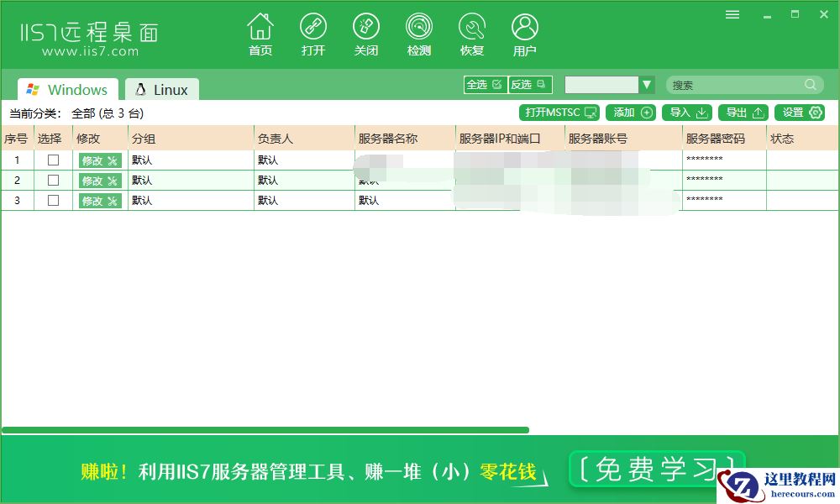Switch to the Linux tab
840x504 pixels.
click(162, 90)
